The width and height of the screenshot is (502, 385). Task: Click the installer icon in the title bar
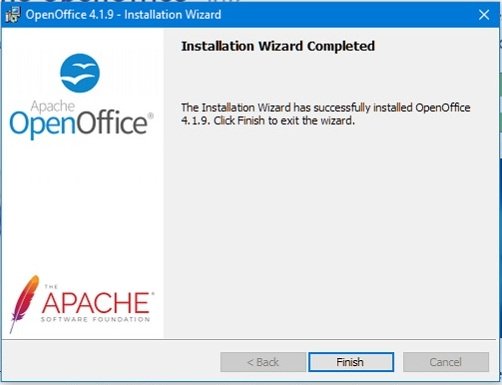pyautogui.click(x=13, y=15)
